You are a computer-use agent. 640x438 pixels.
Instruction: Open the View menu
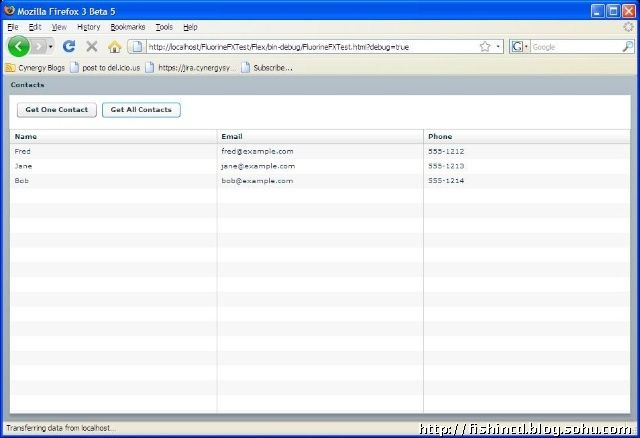click(59, 27)
